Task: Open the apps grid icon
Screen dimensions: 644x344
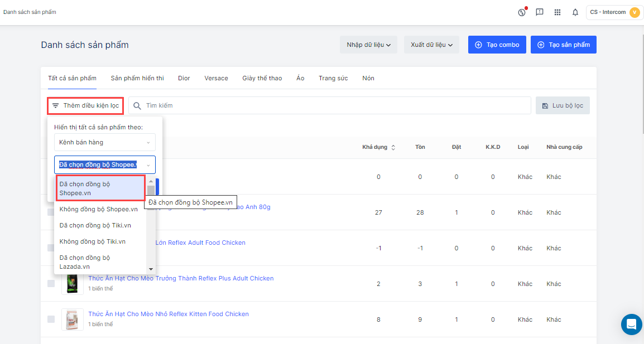Action: tap(557, 12)
